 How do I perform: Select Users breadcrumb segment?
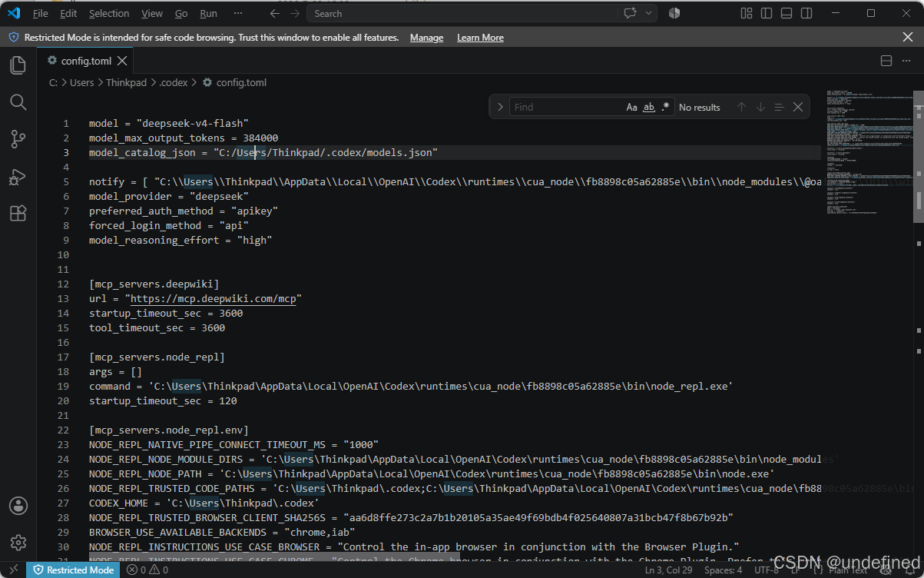click(x=81, y=82)
